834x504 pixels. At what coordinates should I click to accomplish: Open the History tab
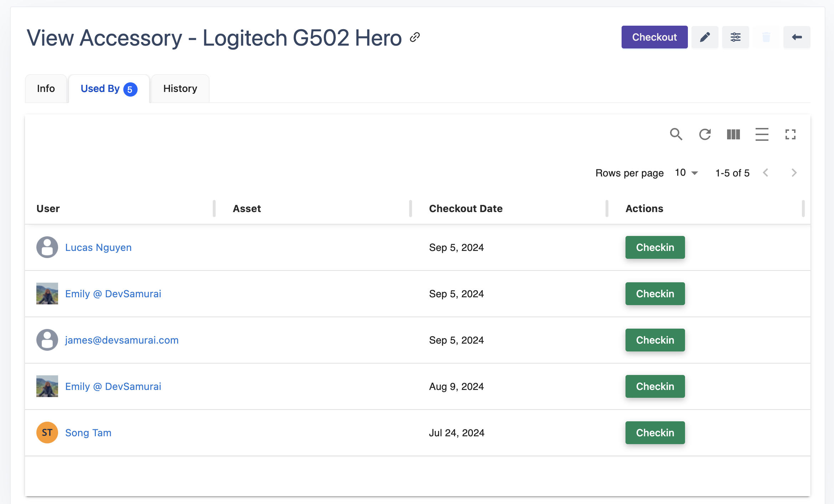tap(180, 88)
